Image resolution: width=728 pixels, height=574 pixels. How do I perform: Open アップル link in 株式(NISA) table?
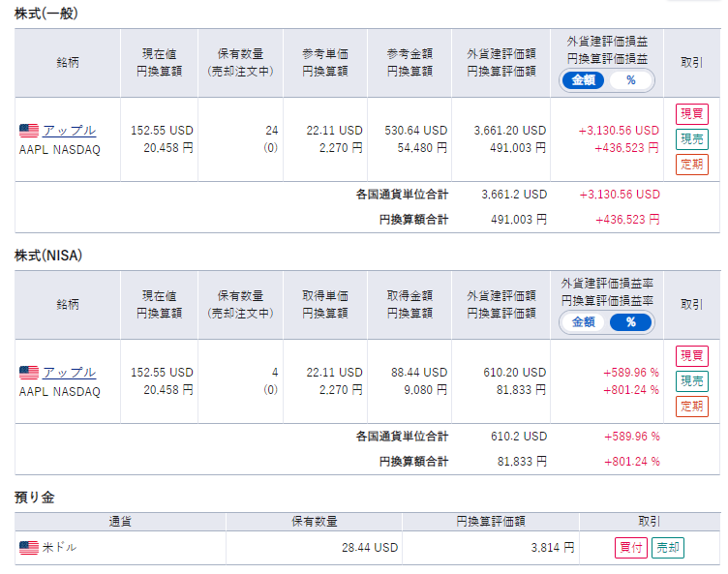click(x=69, y=373)
